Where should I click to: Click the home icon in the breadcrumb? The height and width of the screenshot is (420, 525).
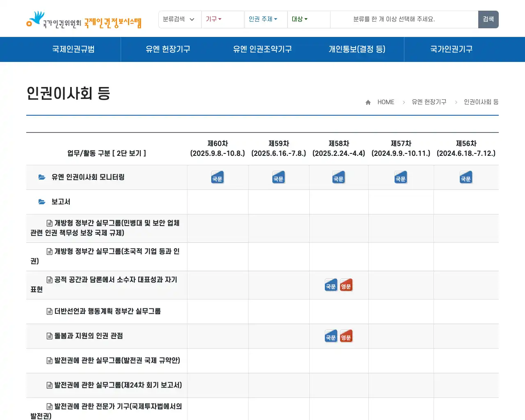[x=367, y=102]
